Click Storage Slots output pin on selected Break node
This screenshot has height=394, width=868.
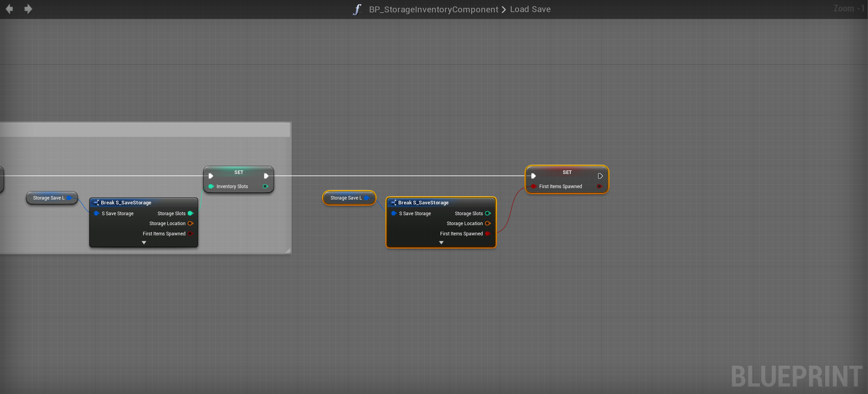(x=487, y=213)
